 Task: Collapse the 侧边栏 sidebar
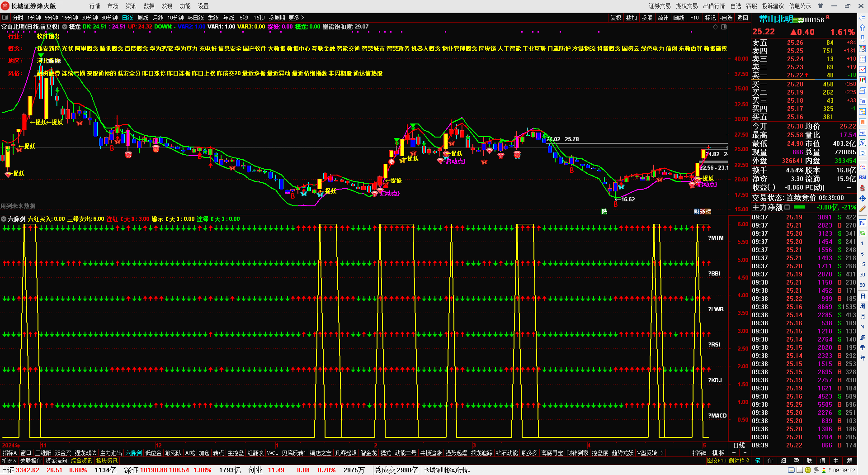[739, 461]
